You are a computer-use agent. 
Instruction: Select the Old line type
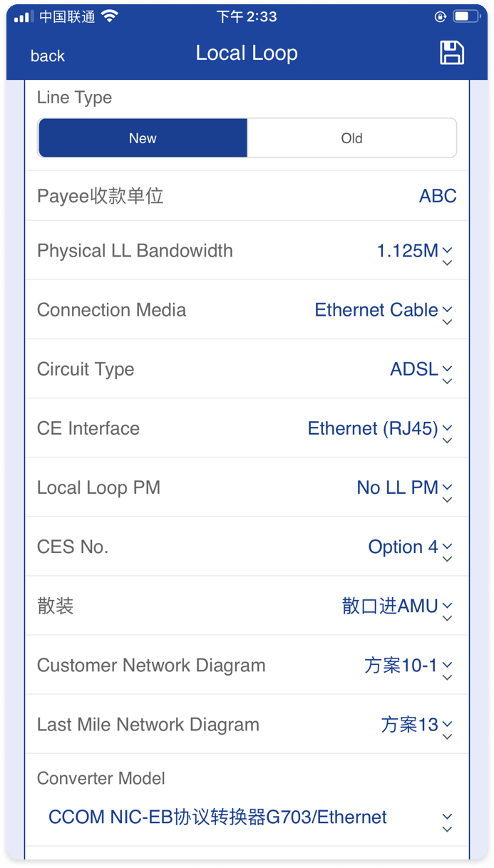coord(351,138)
